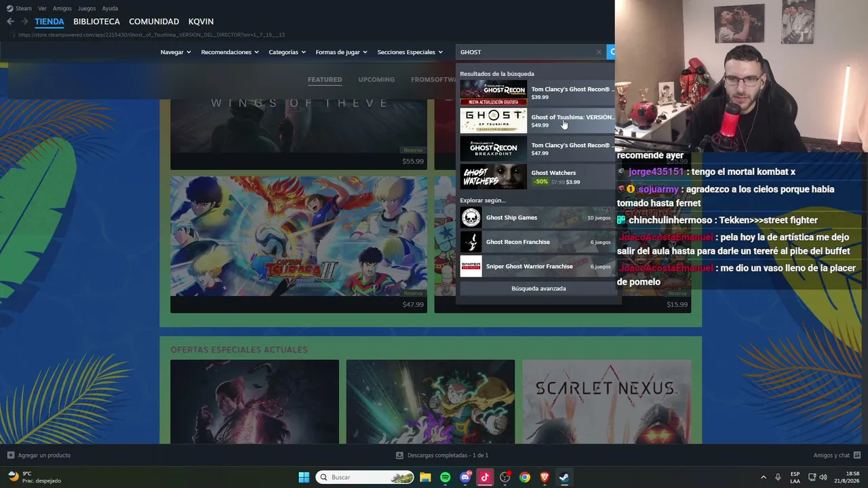
Task: Open Ghost of Tsushima search result
Action: [537, 121]
